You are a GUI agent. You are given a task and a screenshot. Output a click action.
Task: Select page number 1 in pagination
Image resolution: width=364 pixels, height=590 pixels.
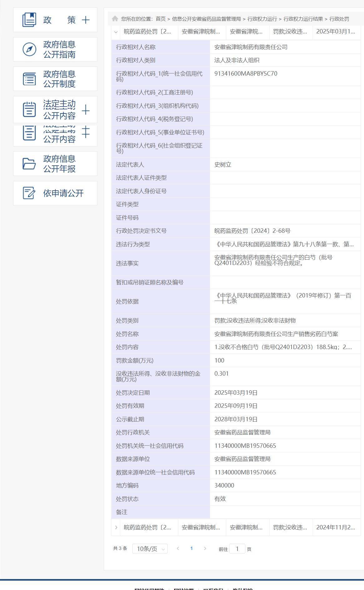(x=191, y=548)
